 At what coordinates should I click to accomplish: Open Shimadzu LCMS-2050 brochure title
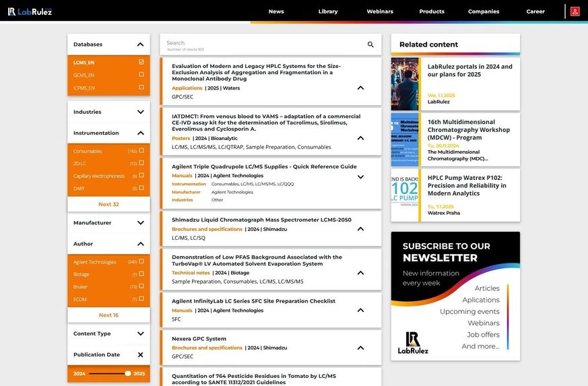tap(262, 220)
